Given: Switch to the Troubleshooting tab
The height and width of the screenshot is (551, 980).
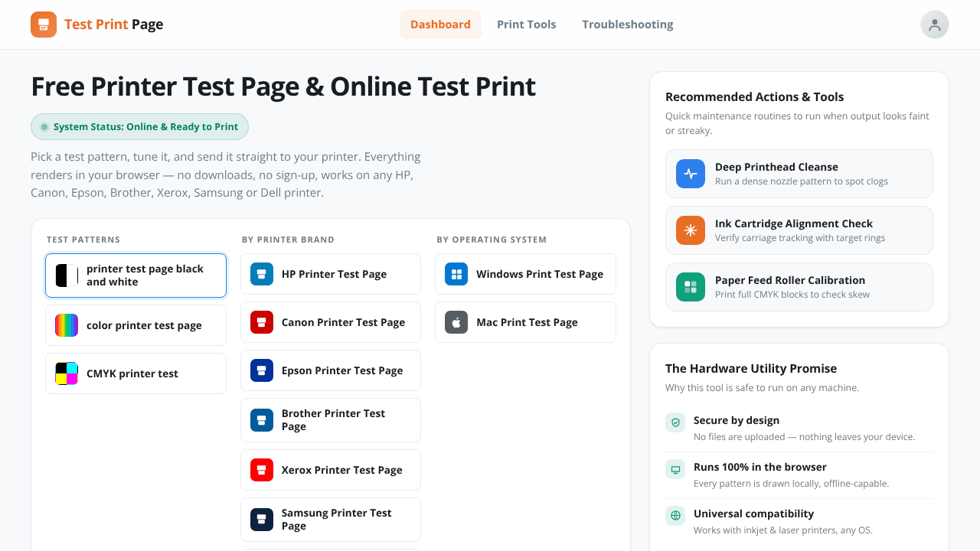Looking at the screenshot, I should coord(628,24).
